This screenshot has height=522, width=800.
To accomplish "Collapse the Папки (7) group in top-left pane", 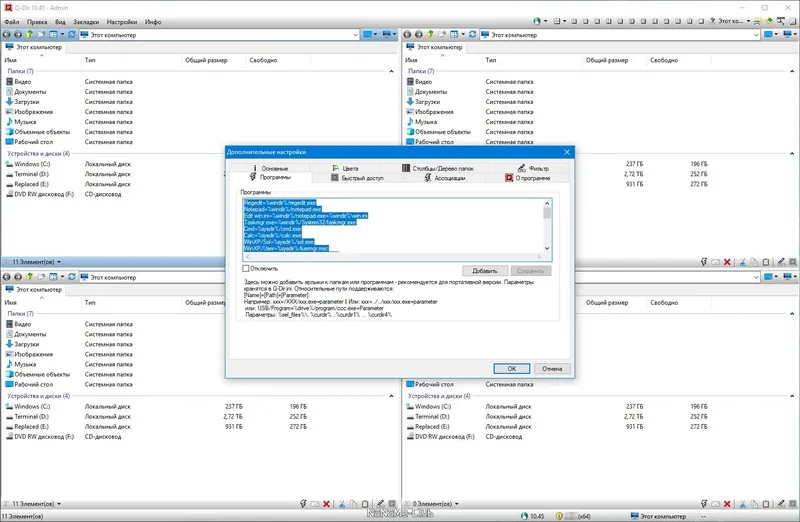I will tap(391, 71).
